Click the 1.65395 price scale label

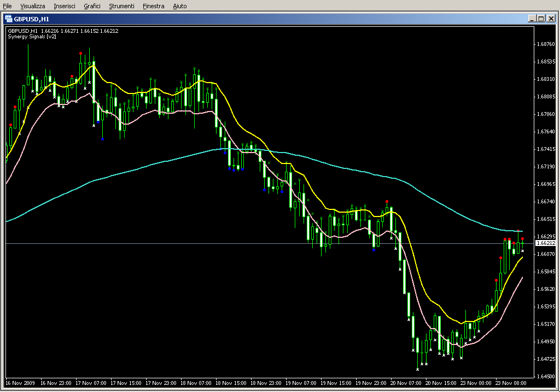[x=546, y=307]
